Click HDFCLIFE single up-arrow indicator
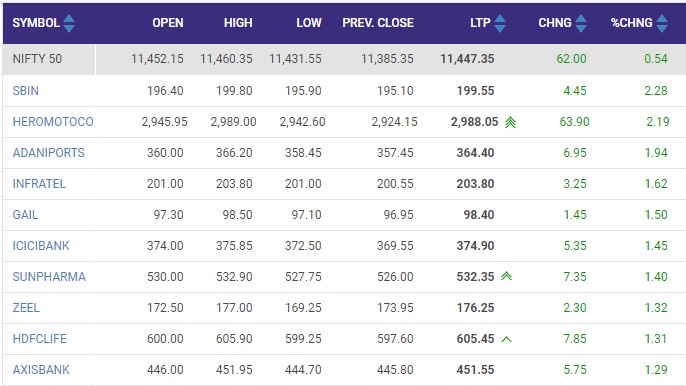Screen dimensions: 686x386 tap(506, 339)
